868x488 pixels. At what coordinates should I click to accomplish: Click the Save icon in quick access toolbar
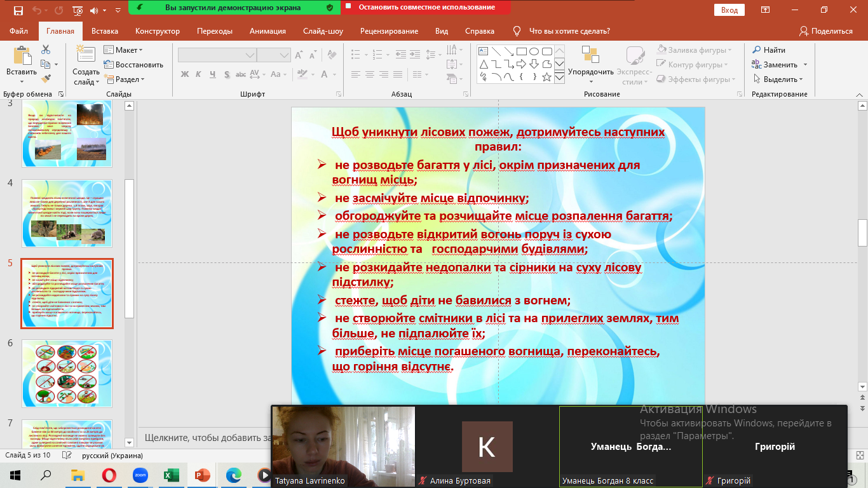18,10
